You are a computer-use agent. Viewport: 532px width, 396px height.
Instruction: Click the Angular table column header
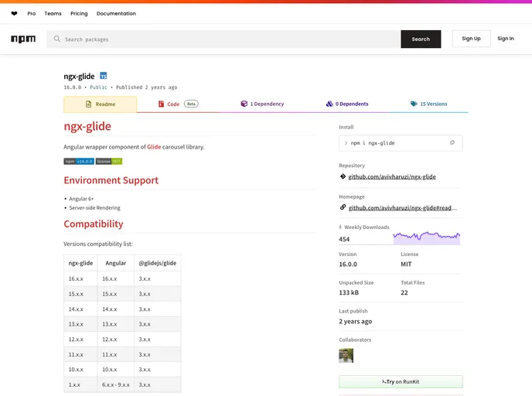point(116,263)
